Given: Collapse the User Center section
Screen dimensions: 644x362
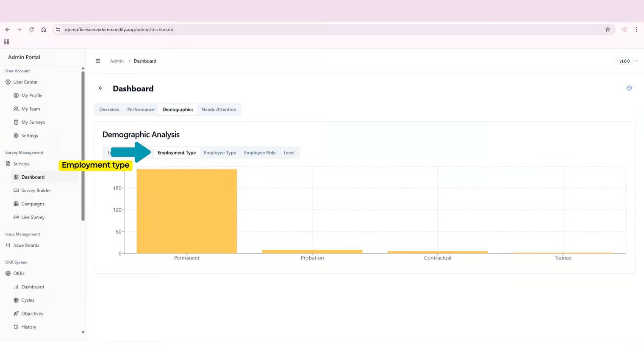Looking at the screenshot, I should pyautogui.click(x=25, y=82).
